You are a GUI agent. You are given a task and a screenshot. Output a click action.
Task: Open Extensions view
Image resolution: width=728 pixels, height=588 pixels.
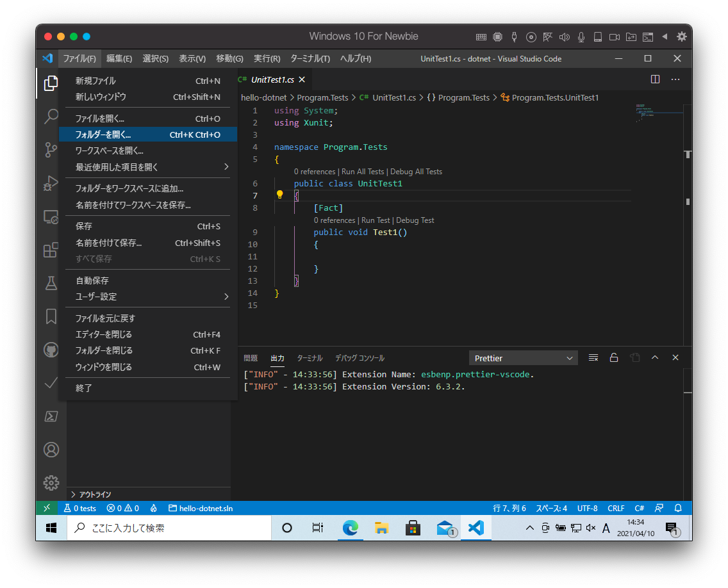tap(51, 250)
